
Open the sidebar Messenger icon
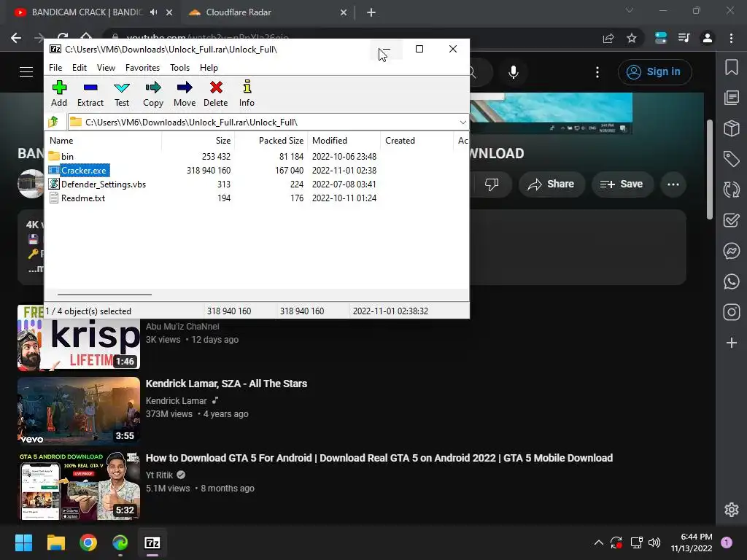pyautogui.click(x=731, y=251)
